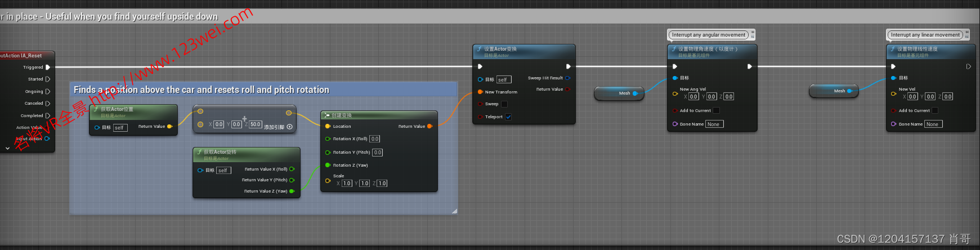Click the New Ang Vel vector pin
This screenshot has height=250, width=980.
(x=675, y=94)
